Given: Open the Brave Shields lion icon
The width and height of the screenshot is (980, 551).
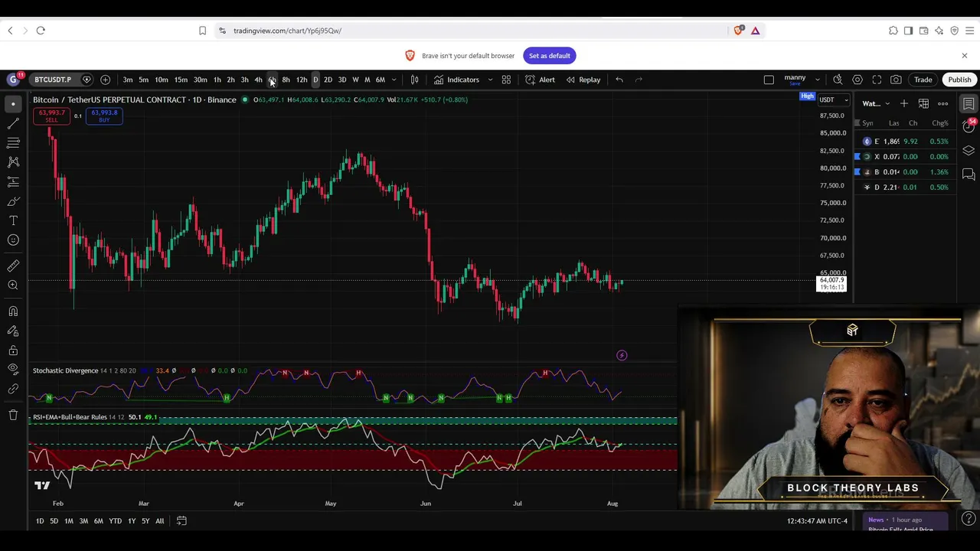Looking at the screenshot, I should pyautogui.click(x=739, y=31).
